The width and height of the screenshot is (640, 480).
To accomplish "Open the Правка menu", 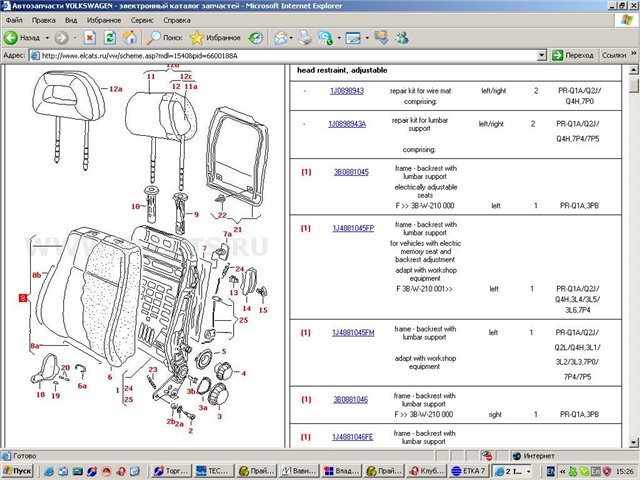I will [x=44, y=20].
